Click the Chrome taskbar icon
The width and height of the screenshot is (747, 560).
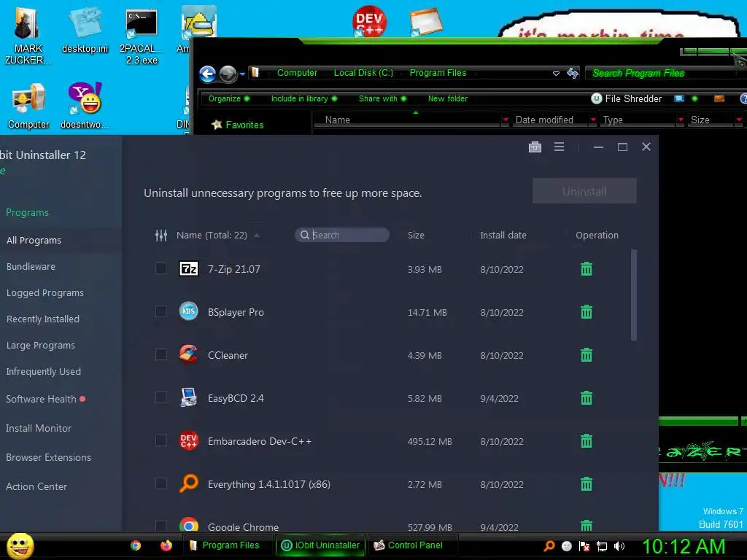click(x=136, y=545)
